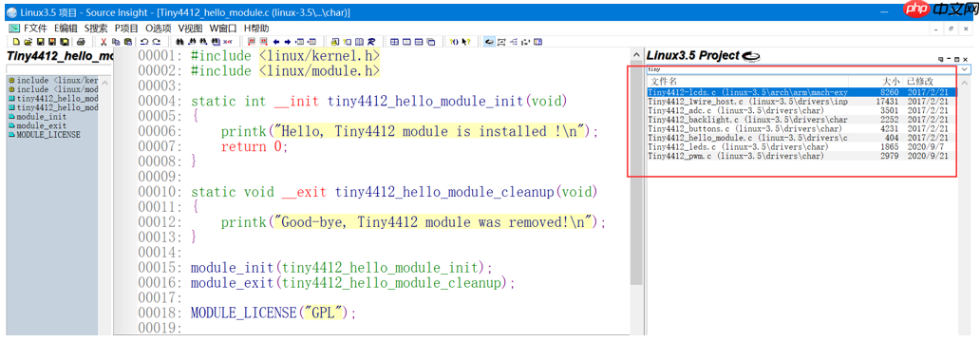Viewport: 980px width, 342px height.
Task: Click MODULE_LICENSE("GPL") code line
Action: pyautogui.click(x=273, y=312)
